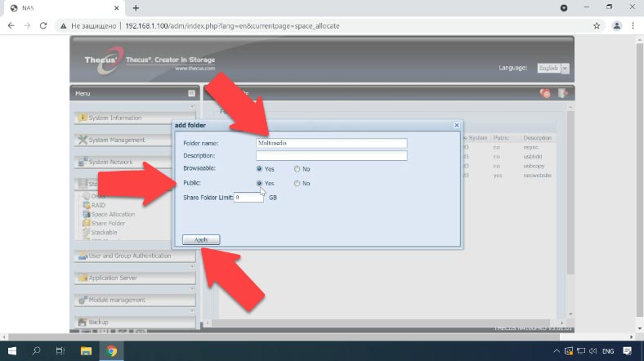Click the Chrome icon in the taskbar
The image size is (644, 361).
[x=111, y=351]
